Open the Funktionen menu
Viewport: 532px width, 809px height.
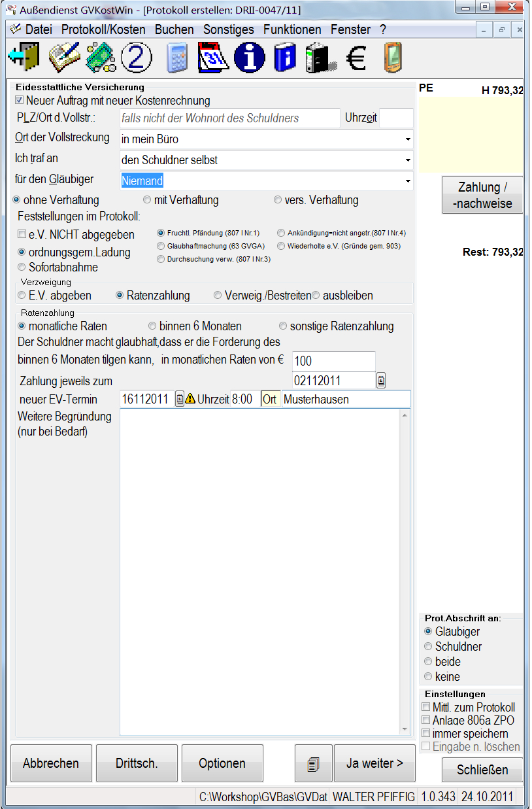(292, 29)
